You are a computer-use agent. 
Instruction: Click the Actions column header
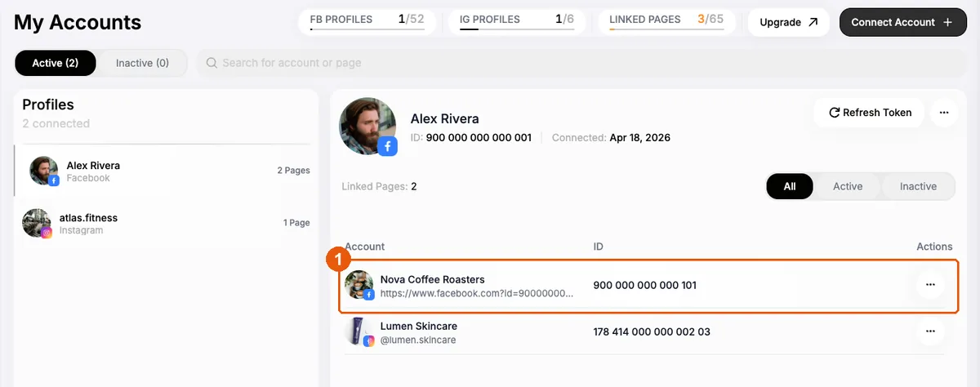click(934, 247)
